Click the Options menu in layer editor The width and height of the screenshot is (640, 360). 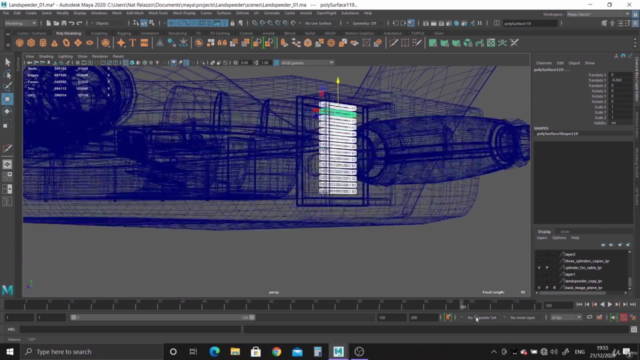click(559, 238)
